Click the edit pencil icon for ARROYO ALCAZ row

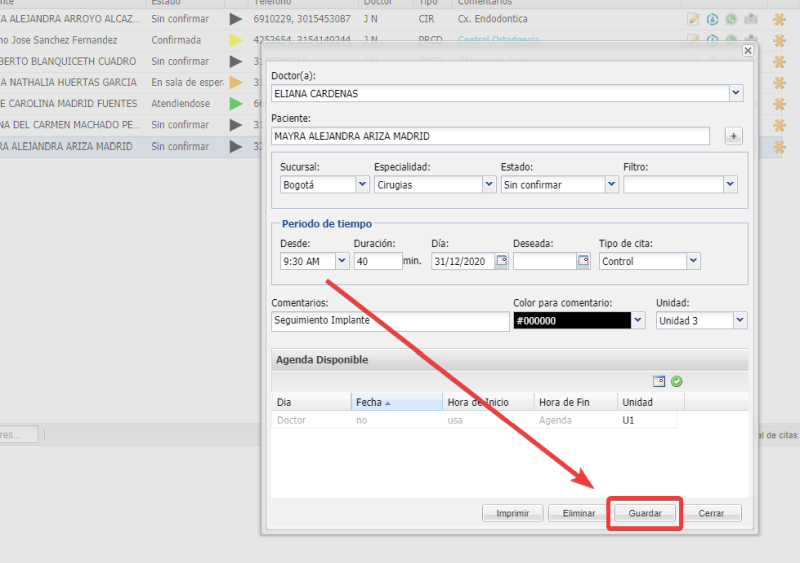click(693, 19)
